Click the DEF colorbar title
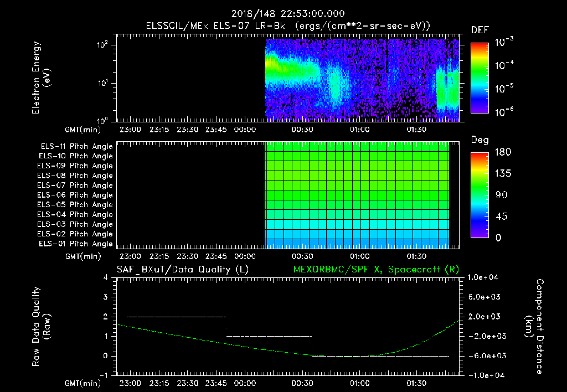This screenshot has width=567, height=392. point(480,30)
